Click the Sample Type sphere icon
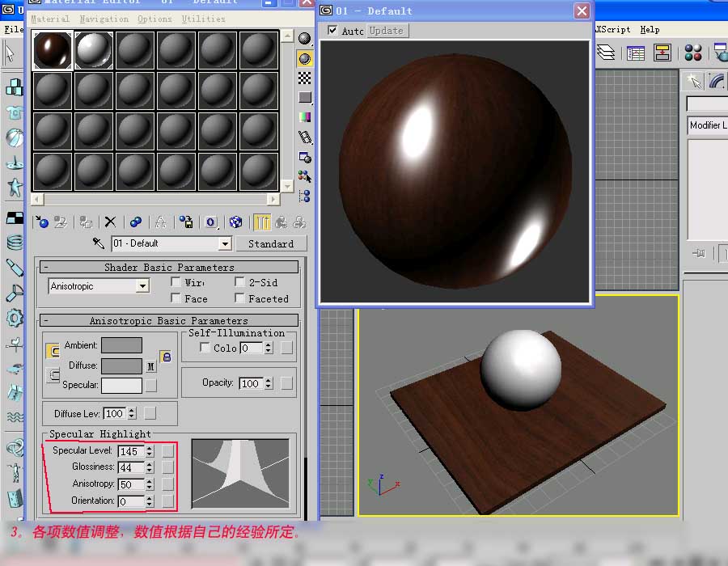The image size is (728, 566). (305, 39)
